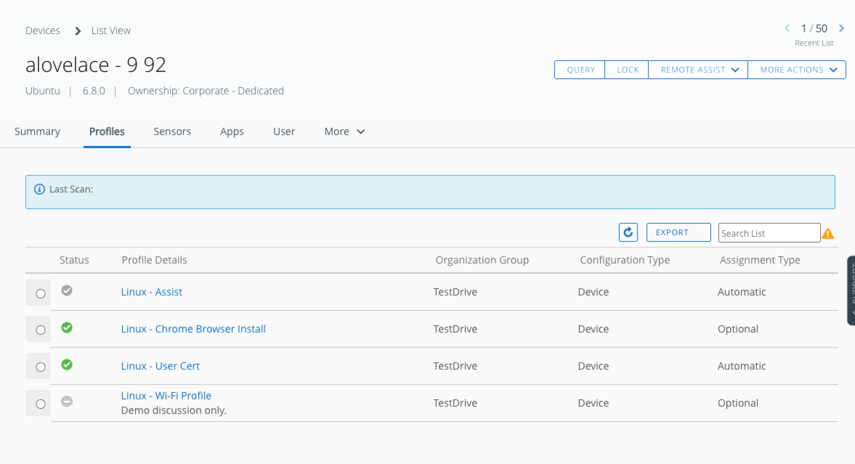Select the Linux - Assist radio button

click(40, 294)
